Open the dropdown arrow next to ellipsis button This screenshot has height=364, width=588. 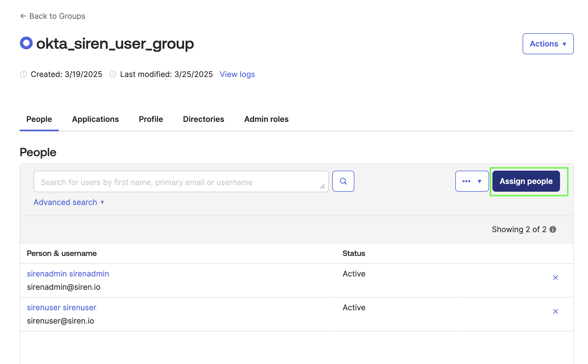tap(479, 181)
